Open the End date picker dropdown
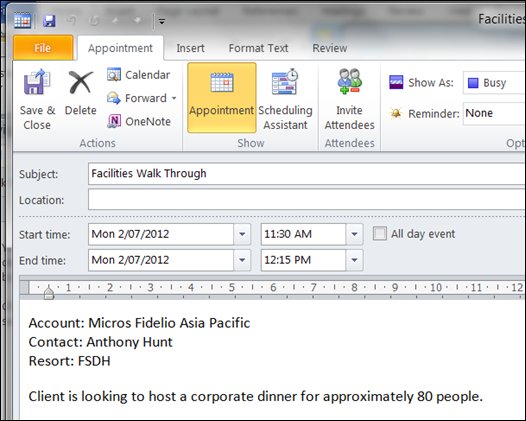 (242, 260)
